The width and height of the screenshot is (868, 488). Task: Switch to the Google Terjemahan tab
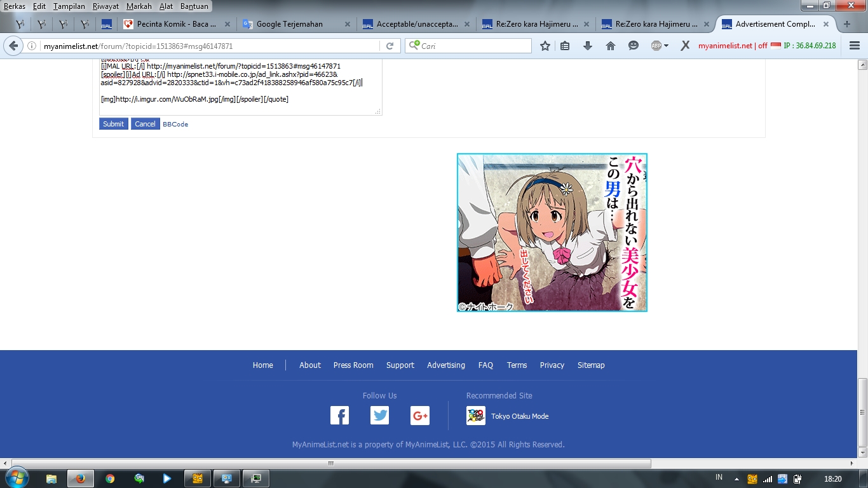[297, 24]
